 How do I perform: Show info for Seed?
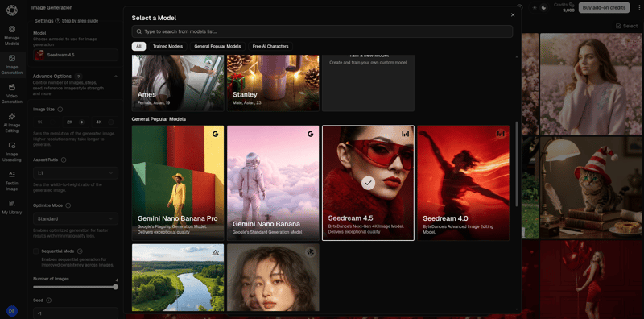(x=49, y=300)
